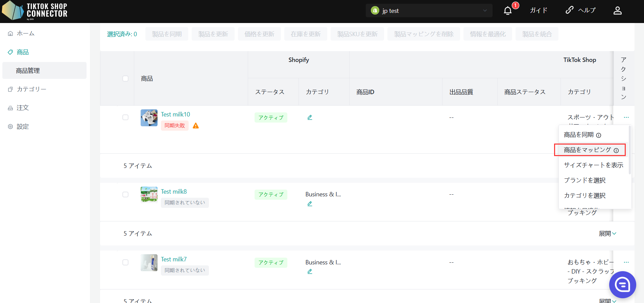Open the Test milk10 product link
The width and height of the screenshot is (644, 303).
[x=175, y=114]
